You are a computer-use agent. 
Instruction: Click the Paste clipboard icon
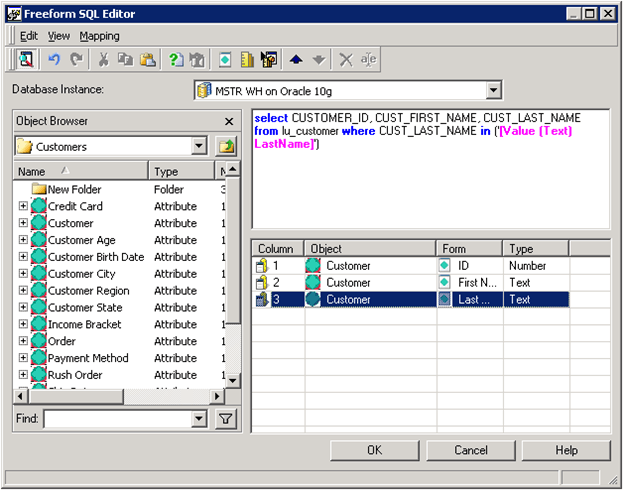coord(147,60)
